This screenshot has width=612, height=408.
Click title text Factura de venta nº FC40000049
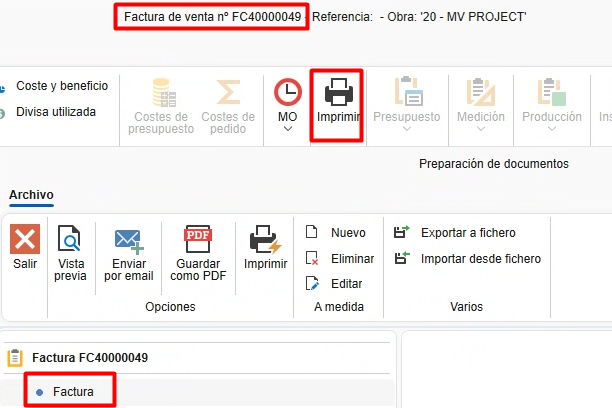click(x=212, y=17)
